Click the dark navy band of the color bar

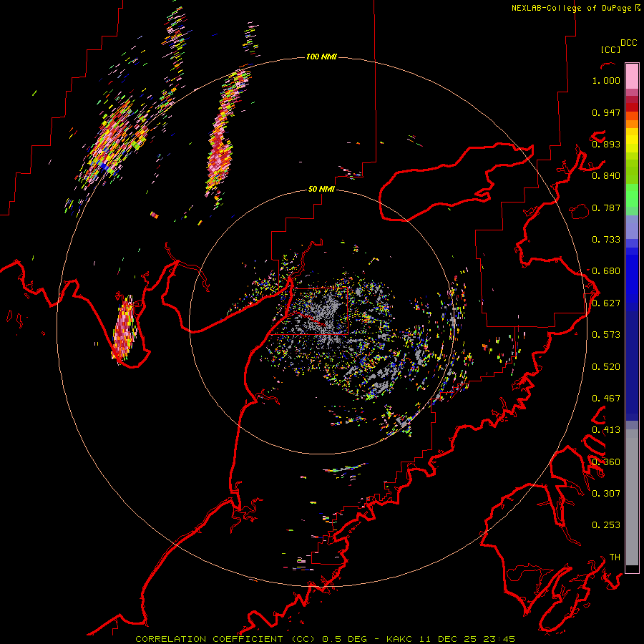tap(632, 366)
